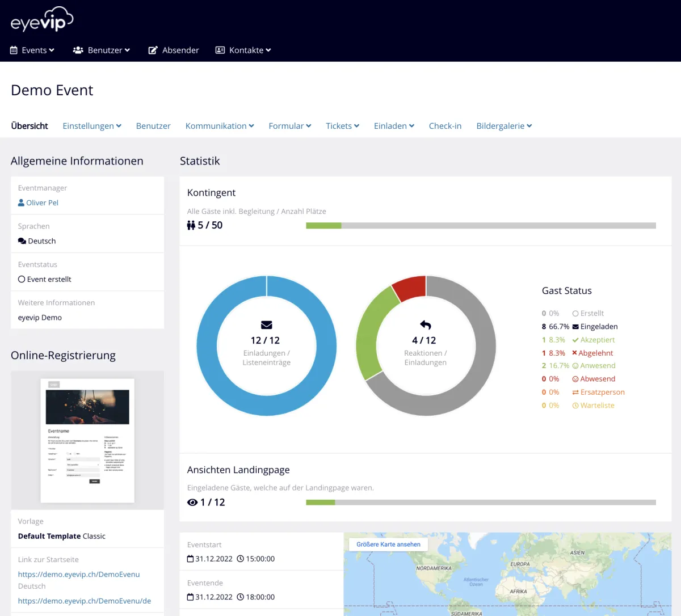Click the reply arrow icon in the Reaktionen chart
681x616 pixels.
click(426, 325)
